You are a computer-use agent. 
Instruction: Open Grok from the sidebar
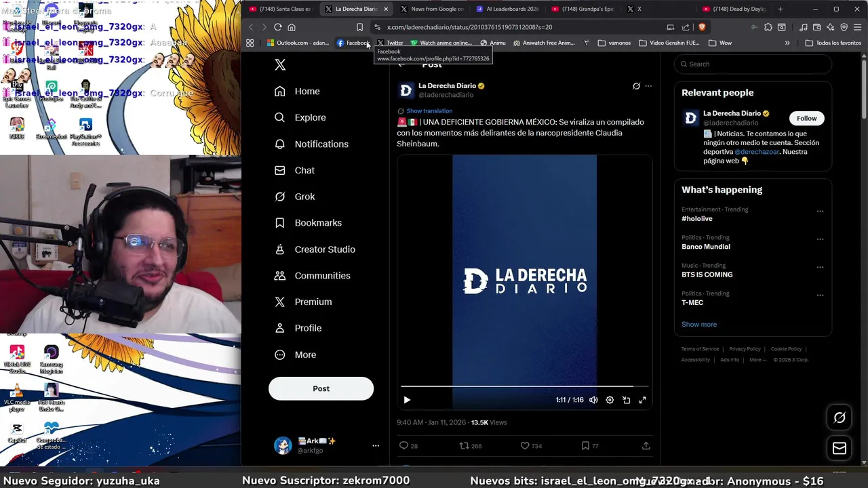tap(294, 197)
